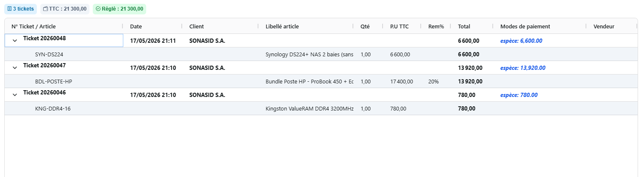Click date cell of Ticket 20260046
This screenshot has width=644, height=177.
(153, 95)
